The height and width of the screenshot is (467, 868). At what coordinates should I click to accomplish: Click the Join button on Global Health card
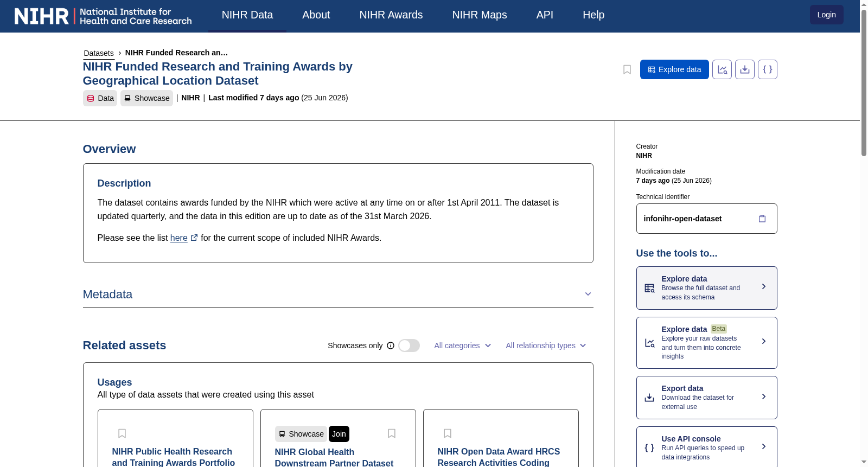pyautogui.click(x=339, y=434)
